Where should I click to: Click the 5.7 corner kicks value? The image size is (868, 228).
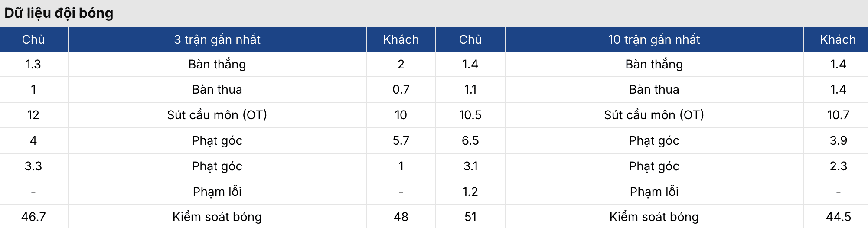401,140
